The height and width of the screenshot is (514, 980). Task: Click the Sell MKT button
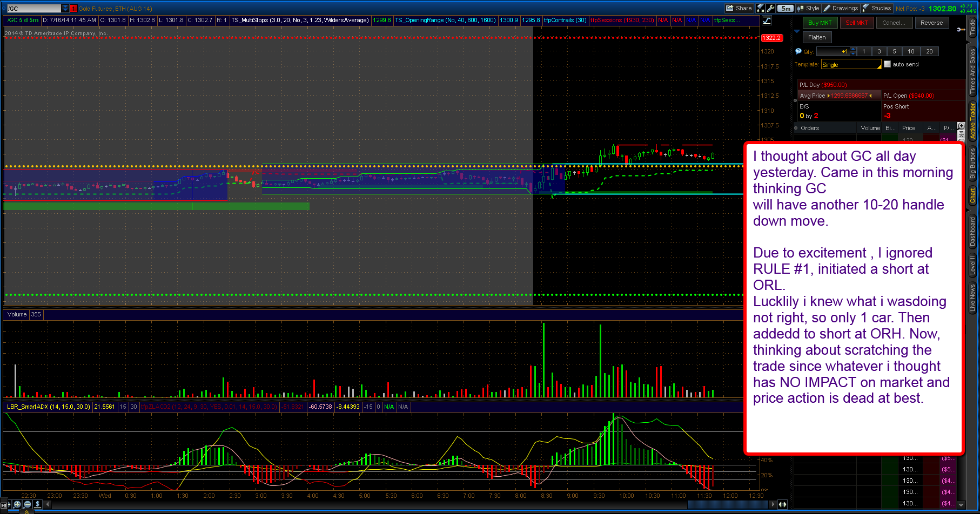click(856, 23)
